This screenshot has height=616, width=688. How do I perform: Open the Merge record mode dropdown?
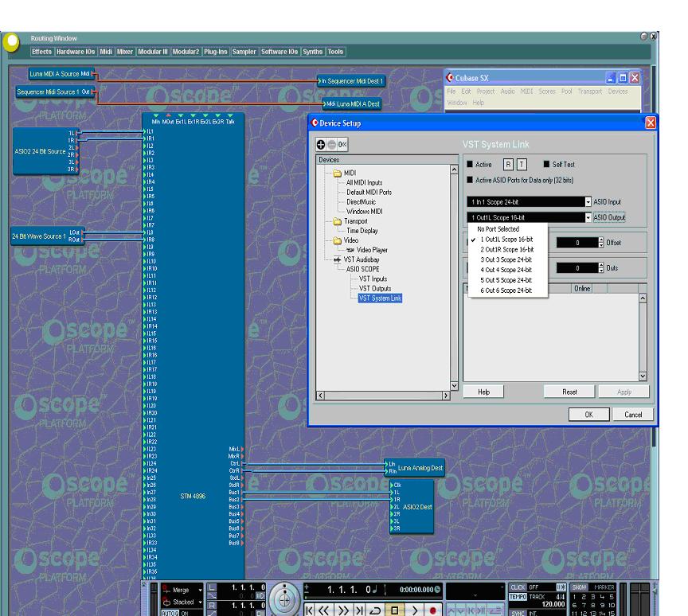200,590
